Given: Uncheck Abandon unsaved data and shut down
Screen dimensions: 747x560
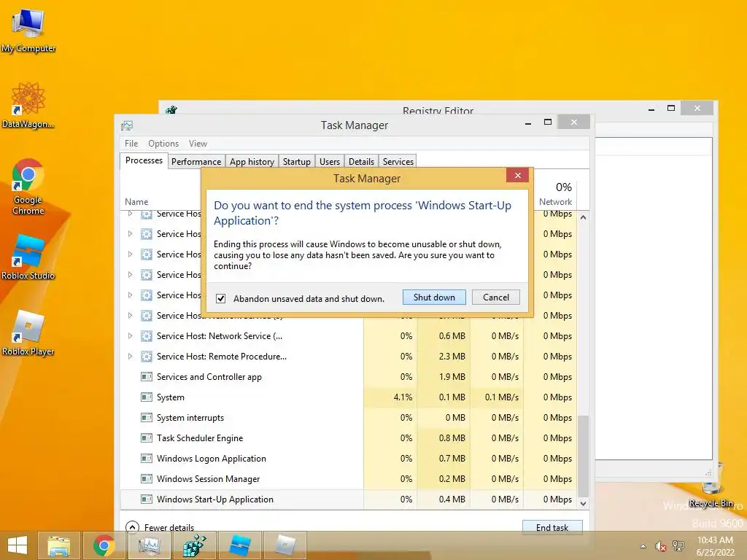Looking at the screenshot, I should 220,298.
